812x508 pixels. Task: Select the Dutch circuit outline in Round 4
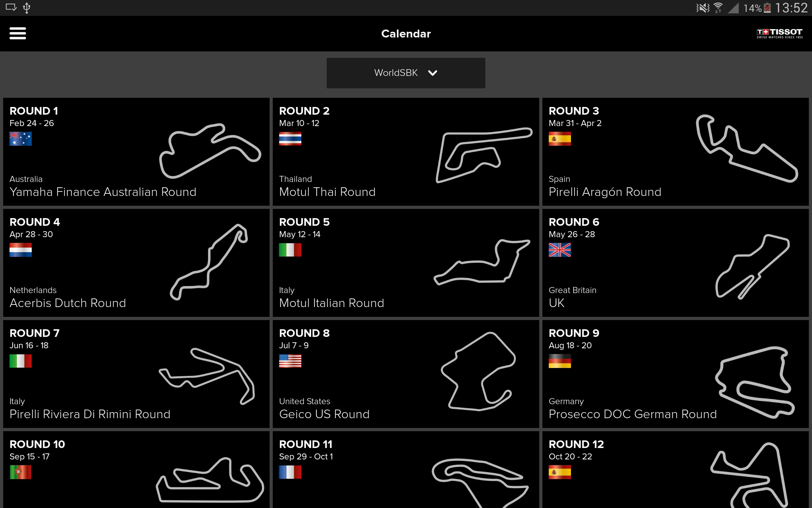click(x=209, y=262)
